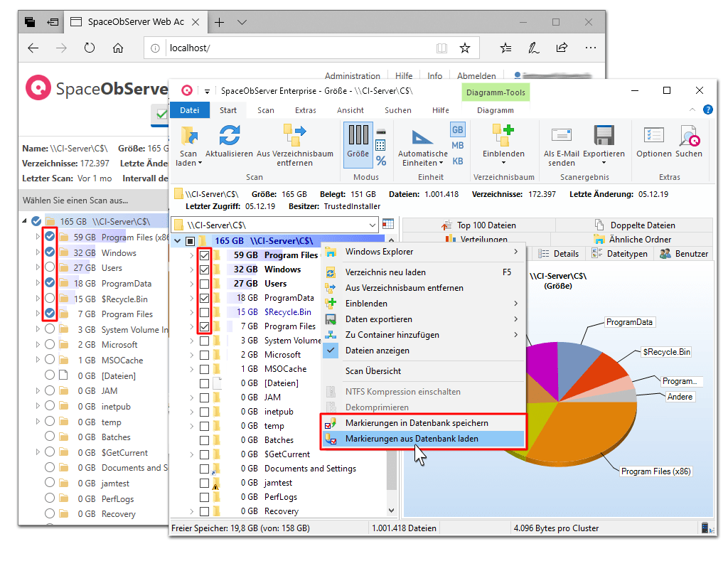The image size is (728, 566).
Task: Expand the MSOCache folder in desktop tree
Action: [x=192, y=370]
